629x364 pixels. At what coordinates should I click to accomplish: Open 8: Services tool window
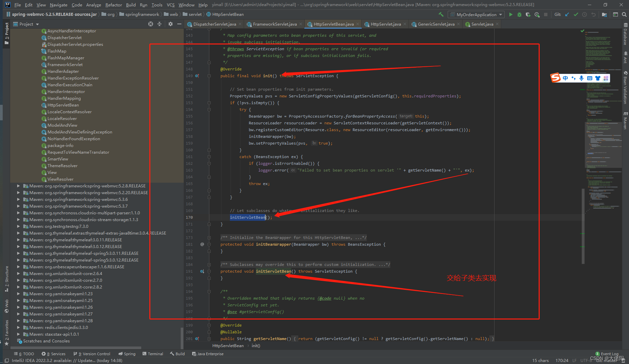click(x=54, y=354)
